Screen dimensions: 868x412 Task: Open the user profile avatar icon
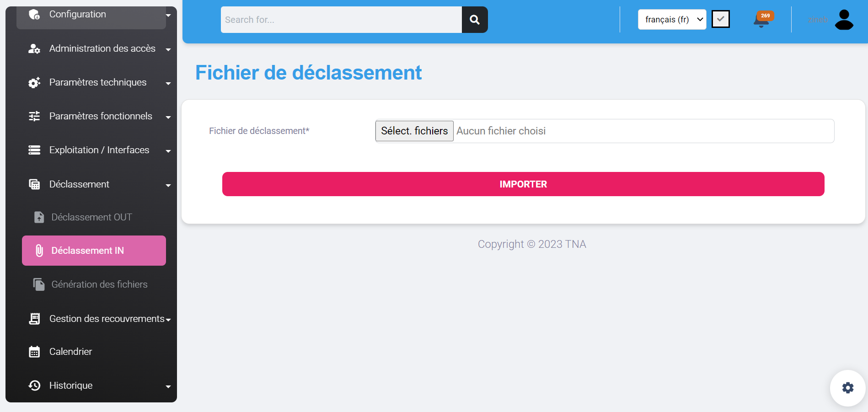(844, 20)
